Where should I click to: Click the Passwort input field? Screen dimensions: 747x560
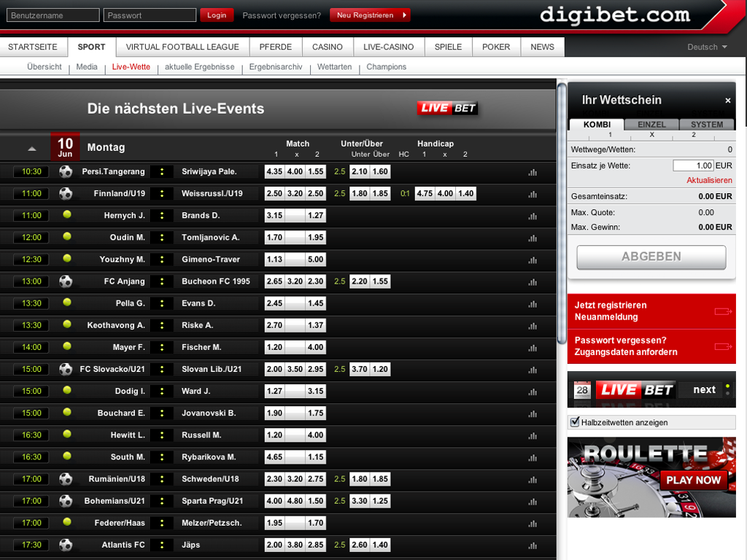150,15
